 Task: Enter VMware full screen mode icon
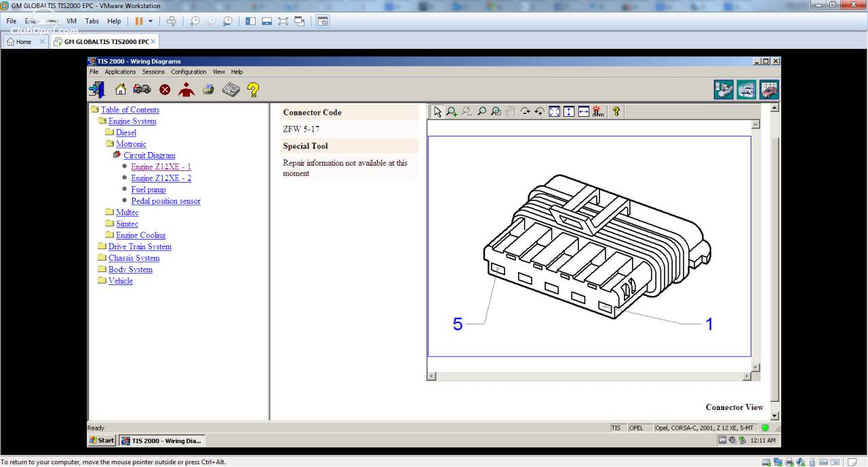point(283,21)
